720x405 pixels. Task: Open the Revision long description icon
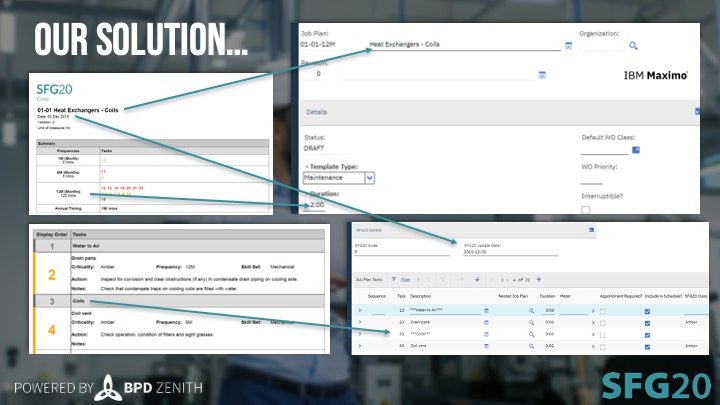click(x=542, y=75)
